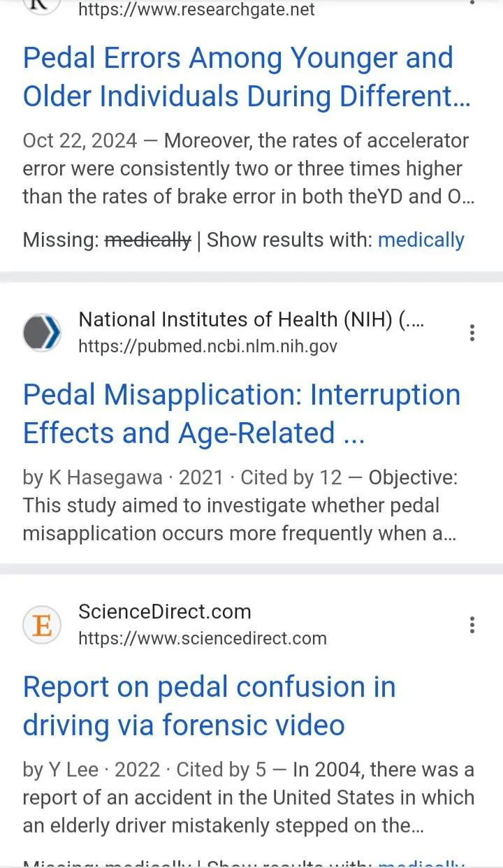
Task: Click the cut-off 'medically' link at the bottom
Action: click(421, 864)
